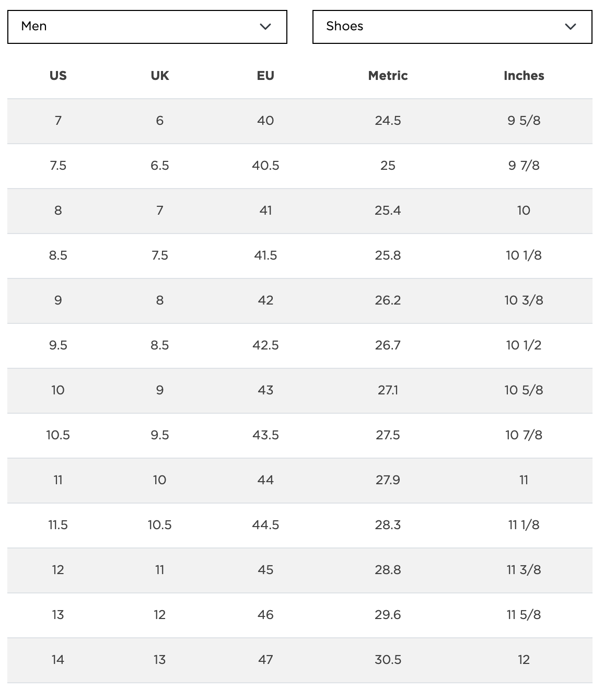The width and height of the screenshot is (604, 700).
Task: Open the Shoes product type dropdown
Action: [452, 27]
